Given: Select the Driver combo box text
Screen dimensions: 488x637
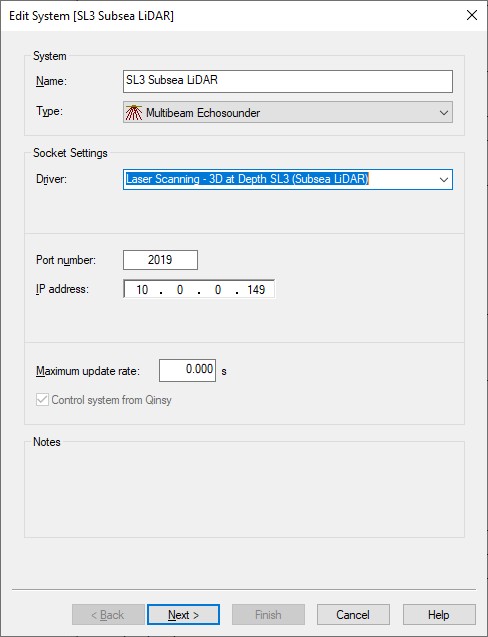Looking at the screenshot, I should (247, 179).
